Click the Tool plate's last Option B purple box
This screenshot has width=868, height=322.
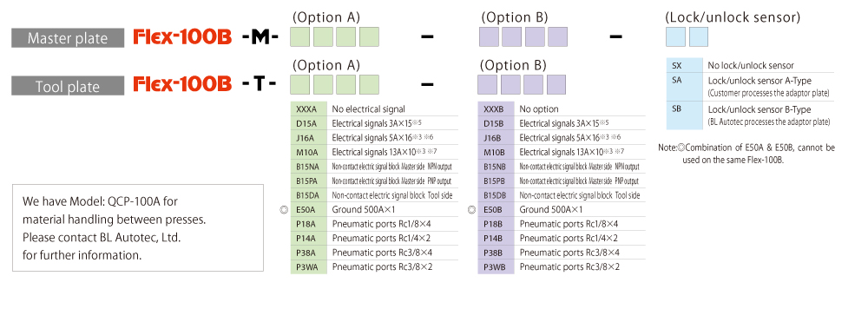pyautogui.click(x=556, y=85)
